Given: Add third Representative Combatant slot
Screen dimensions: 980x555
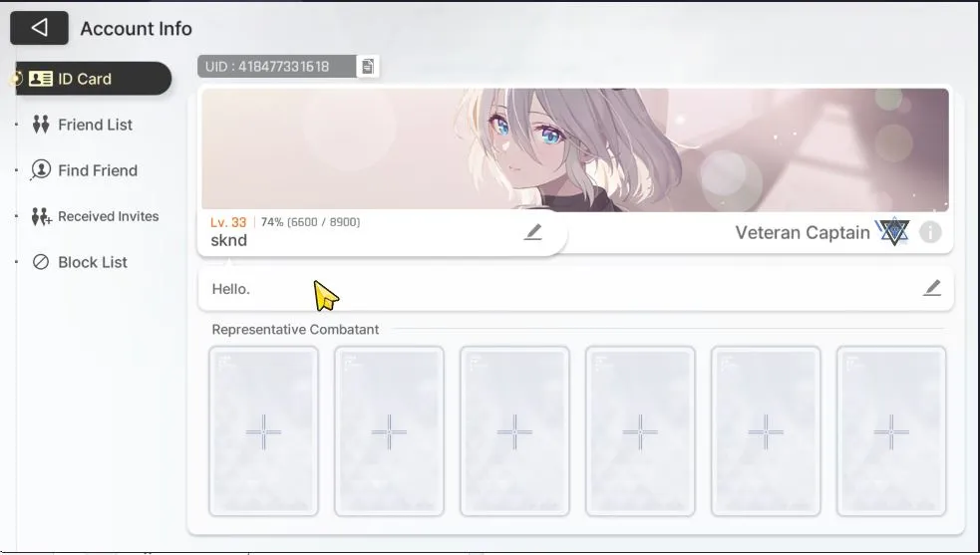Looking at the screenshot, I should click(x=514, y=431).
